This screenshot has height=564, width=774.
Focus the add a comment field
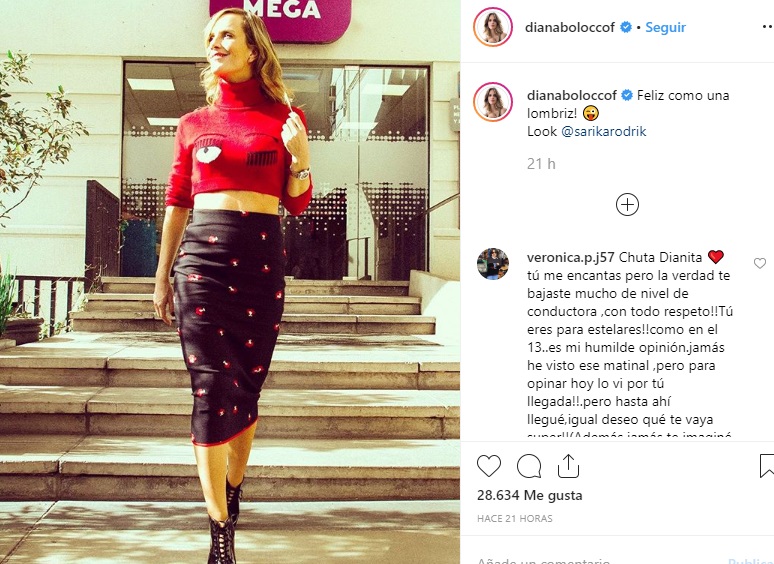(592, 560)
